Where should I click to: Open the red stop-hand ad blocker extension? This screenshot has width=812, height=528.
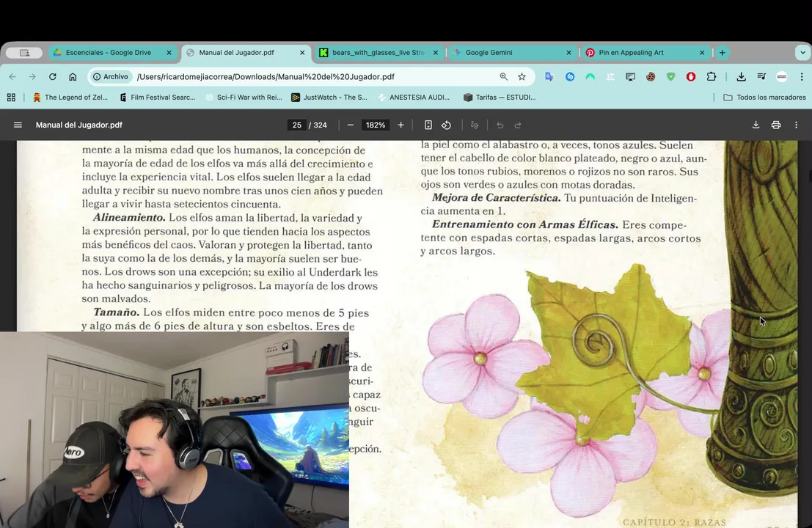click(x=691, y=76)
